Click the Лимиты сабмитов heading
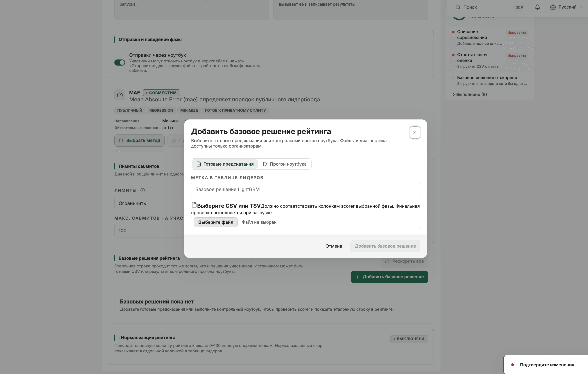Viewport: 588px width, 374px height. pos(139,166)
